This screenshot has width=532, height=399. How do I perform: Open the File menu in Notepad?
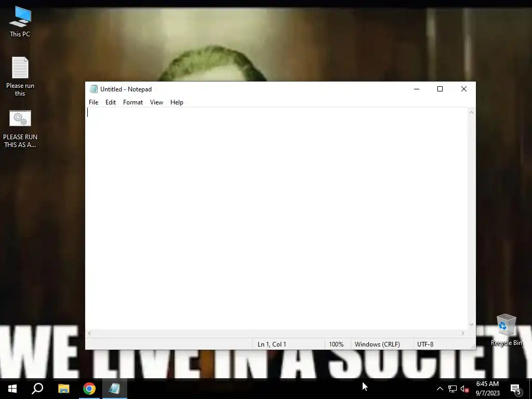pos(94,102)
